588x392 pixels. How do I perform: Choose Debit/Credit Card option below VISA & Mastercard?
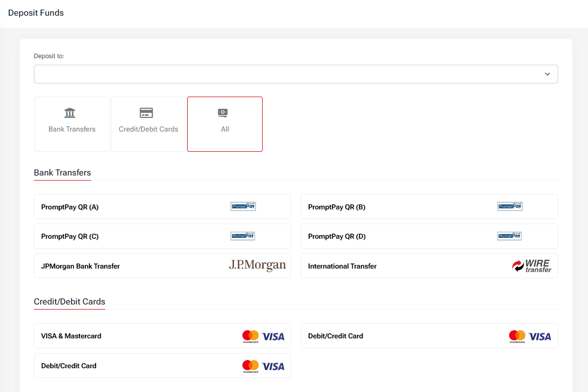pyautogui.click(x=162, y=365)
